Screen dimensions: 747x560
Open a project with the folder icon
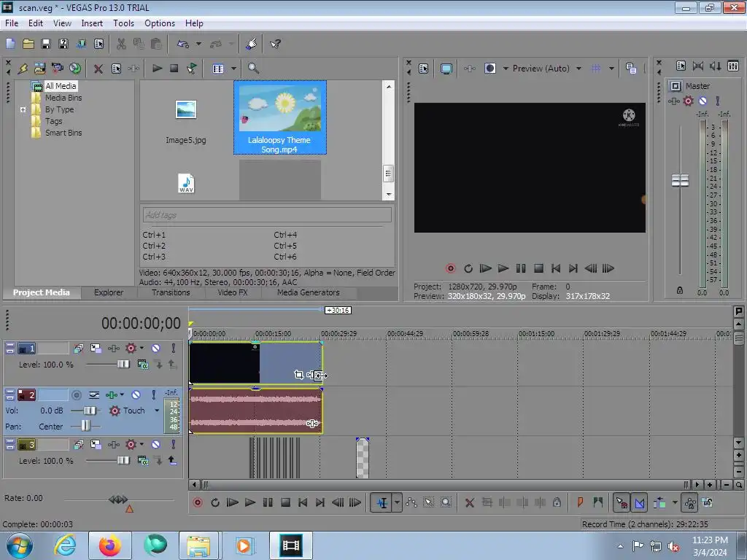click(x=28, y=44)
